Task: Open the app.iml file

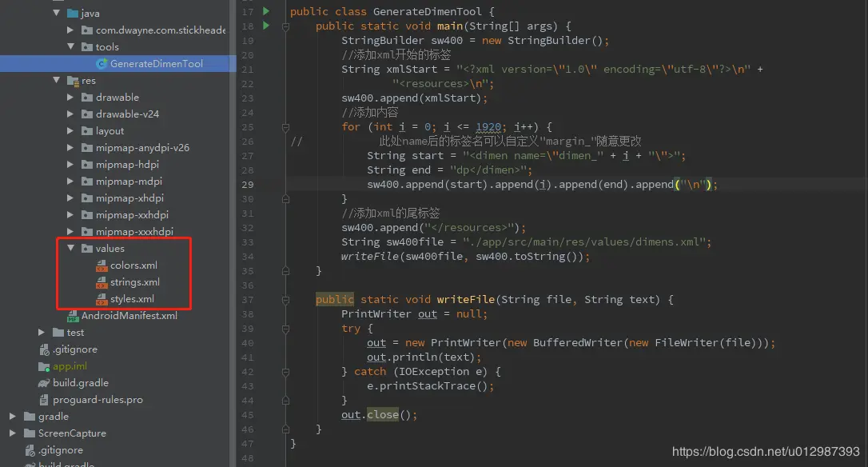Action: [x=70, y=366]
